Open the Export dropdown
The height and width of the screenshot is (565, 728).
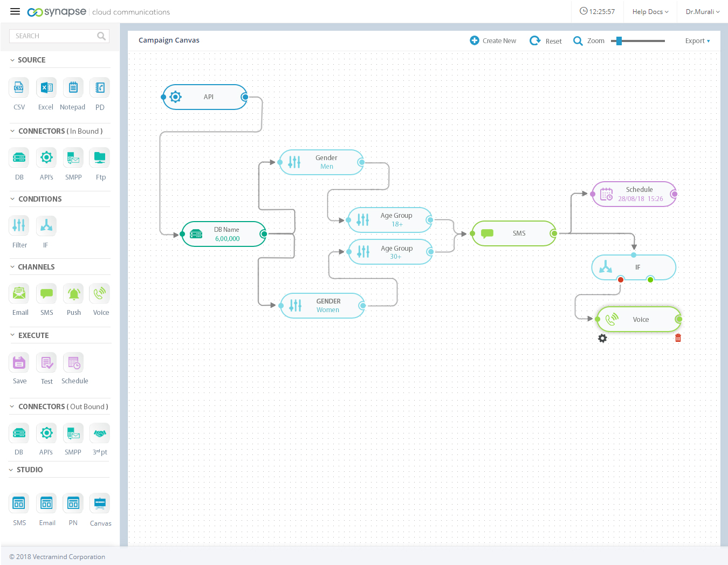click(x=697, y=41)
